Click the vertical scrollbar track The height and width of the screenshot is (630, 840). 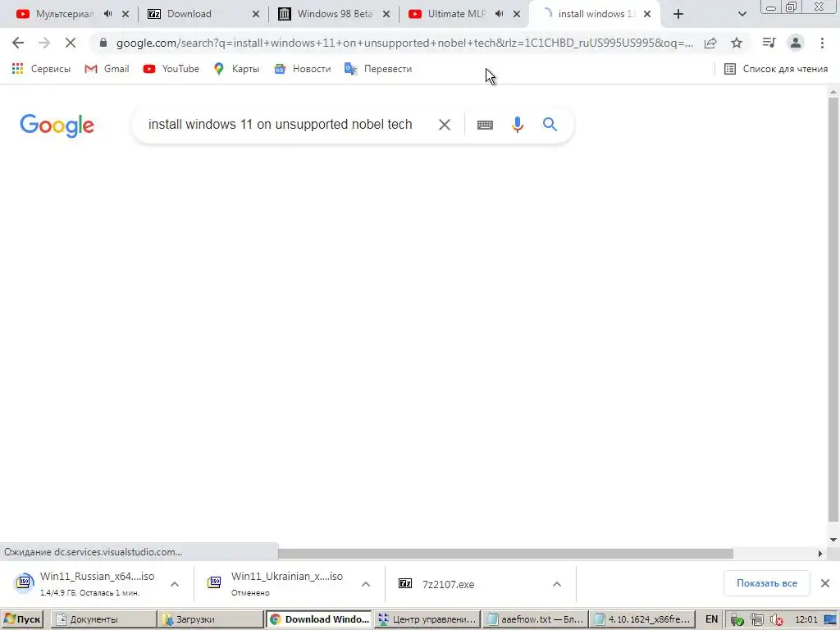coord(833,311)
